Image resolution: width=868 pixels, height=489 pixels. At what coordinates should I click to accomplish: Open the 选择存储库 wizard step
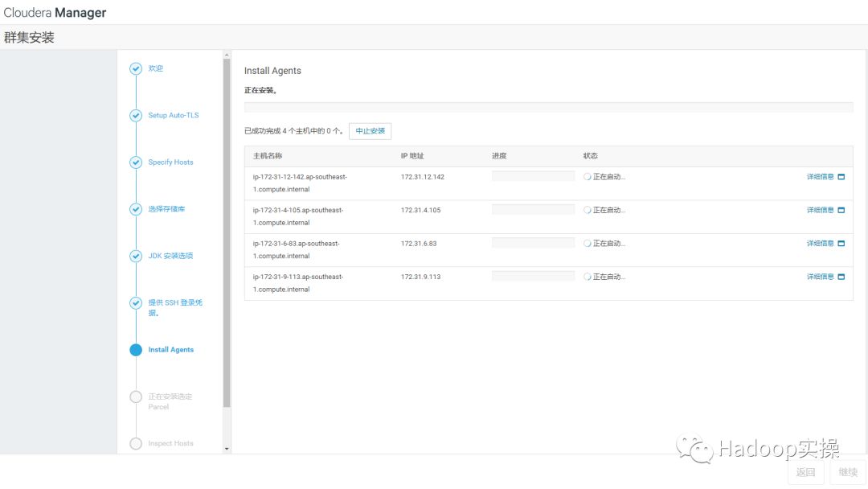click(x=166, y=209)
